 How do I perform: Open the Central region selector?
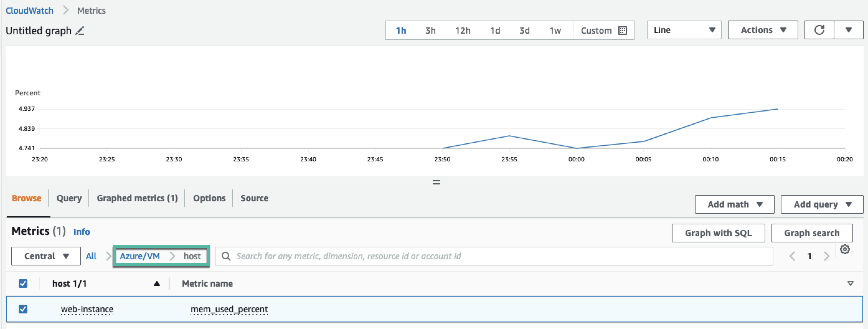point(46,256)
